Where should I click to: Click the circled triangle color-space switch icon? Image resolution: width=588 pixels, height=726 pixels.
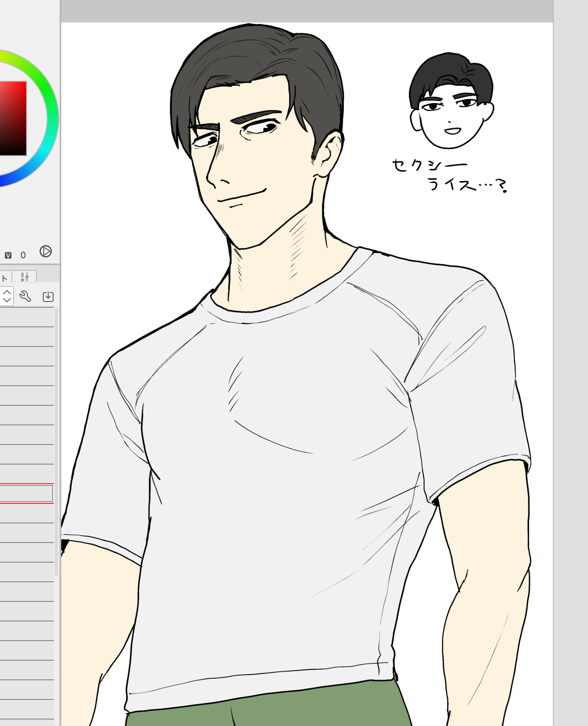click(46, 251)
